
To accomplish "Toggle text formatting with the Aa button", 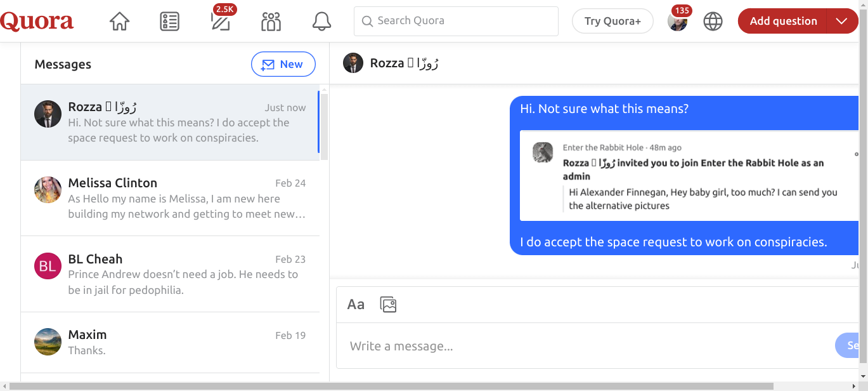I will (x=356, y=305).
